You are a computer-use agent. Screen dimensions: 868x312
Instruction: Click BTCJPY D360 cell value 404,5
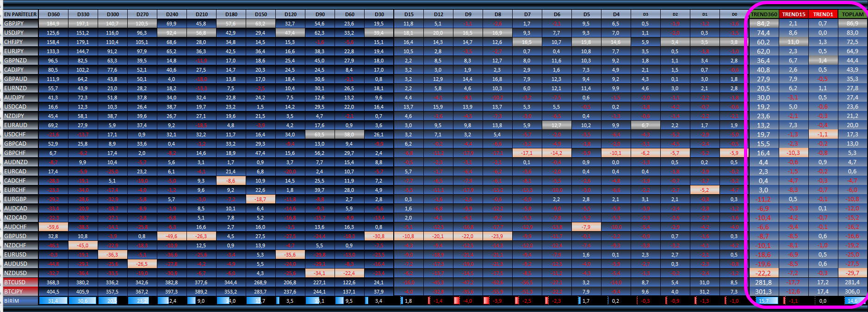[x=53, y=292]
